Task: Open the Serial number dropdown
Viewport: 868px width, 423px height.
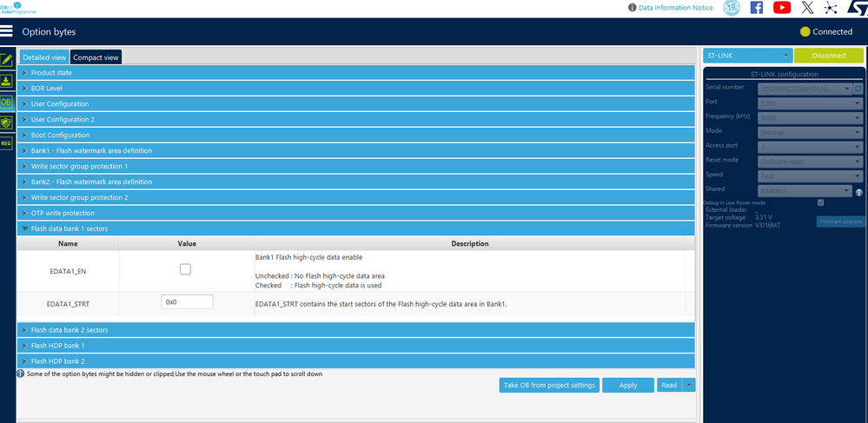Action: [805, 88]
